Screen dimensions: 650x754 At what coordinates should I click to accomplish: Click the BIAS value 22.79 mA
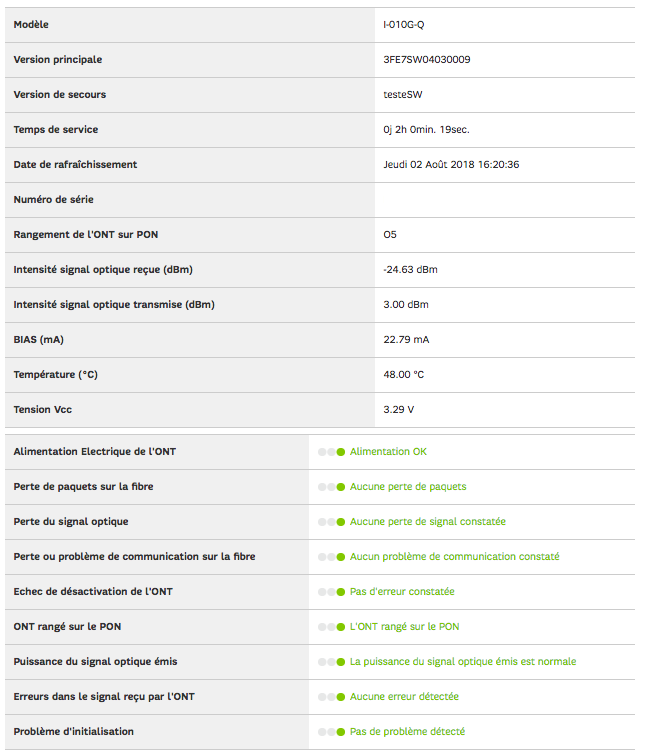click(406, 340)
